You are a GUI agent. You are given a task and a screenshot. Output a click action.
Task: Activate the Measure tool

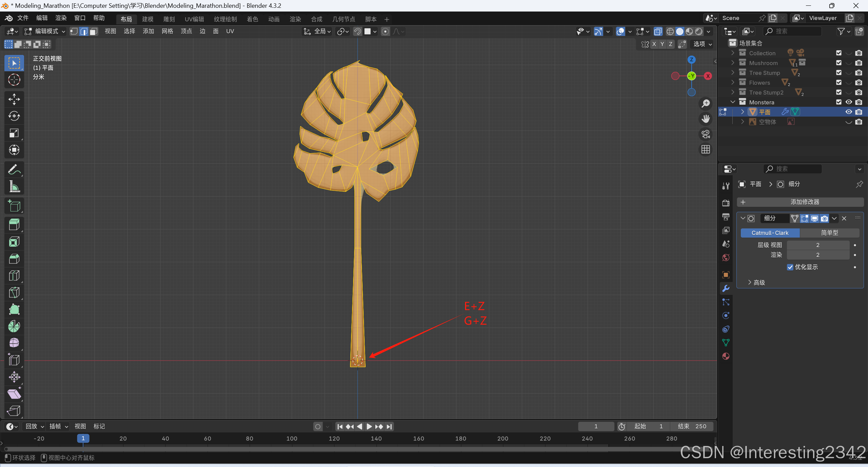[14, 187]
